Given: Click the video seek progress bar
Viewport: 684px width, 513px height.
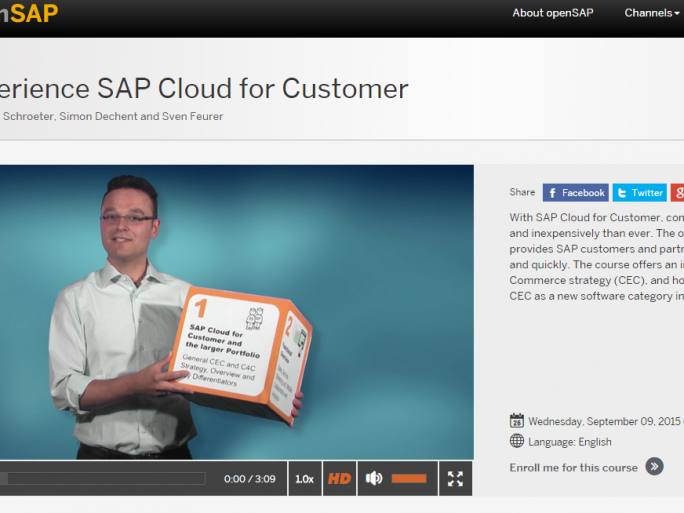Looking at the screenshot, I should click(x=103, y=479).
